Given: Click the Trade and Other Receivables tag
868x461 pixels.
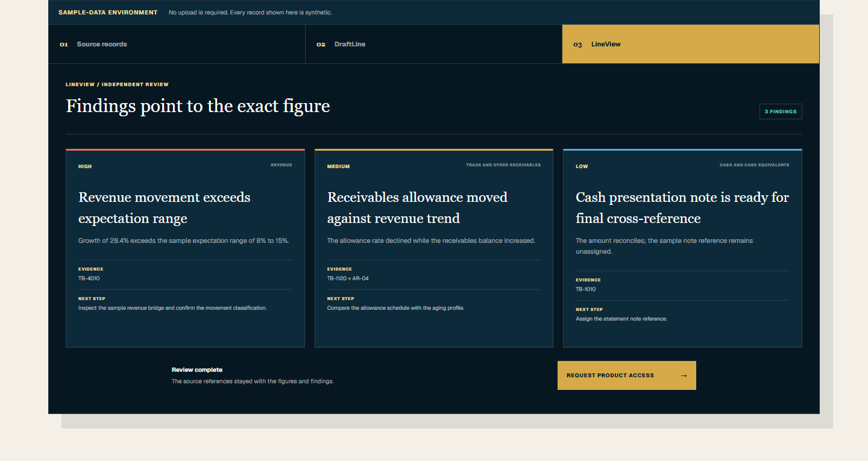Looking at the screenshot, I should point(503,165).
